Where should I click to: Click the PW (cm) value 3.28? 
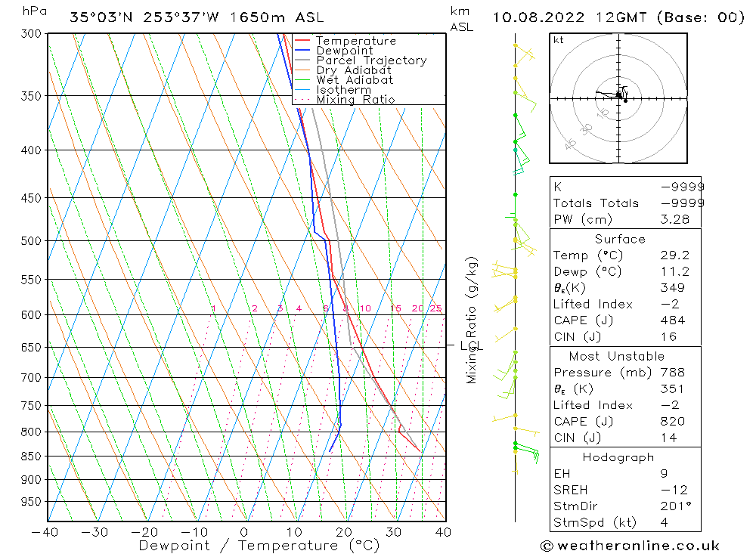click(x=674, y=219)
